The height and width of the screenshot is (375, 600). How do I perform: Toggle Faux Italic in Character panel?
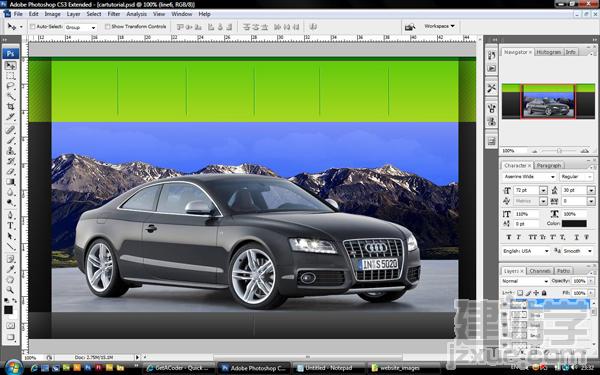pos(518,237)
